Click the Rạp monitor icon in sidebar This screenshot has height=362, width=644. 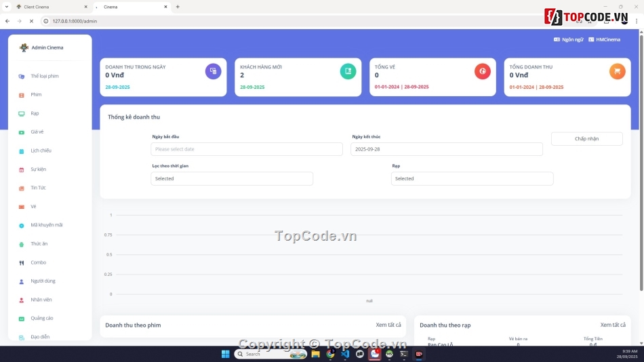(22, 114)
